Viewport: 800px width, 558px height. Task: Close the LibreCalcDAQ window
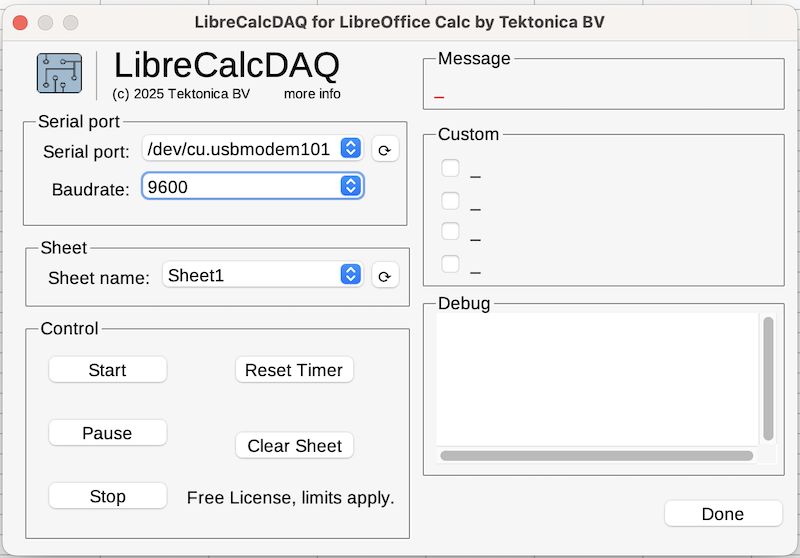[20, 22]
